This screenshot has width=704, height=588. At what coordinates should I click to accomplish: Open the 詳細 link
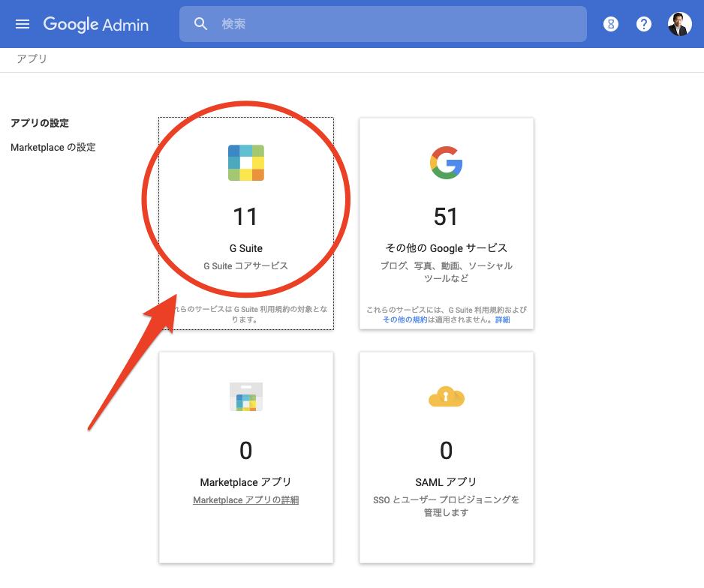(502, 319)
